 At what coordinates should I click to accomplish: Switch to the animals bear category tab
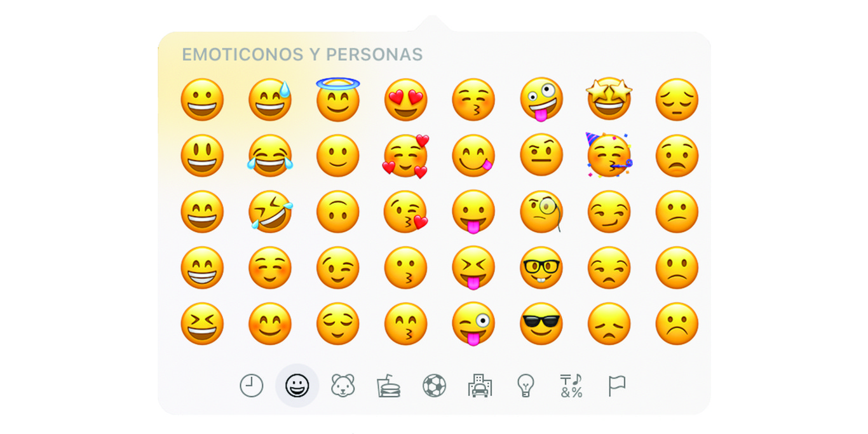tap(343, 386)
